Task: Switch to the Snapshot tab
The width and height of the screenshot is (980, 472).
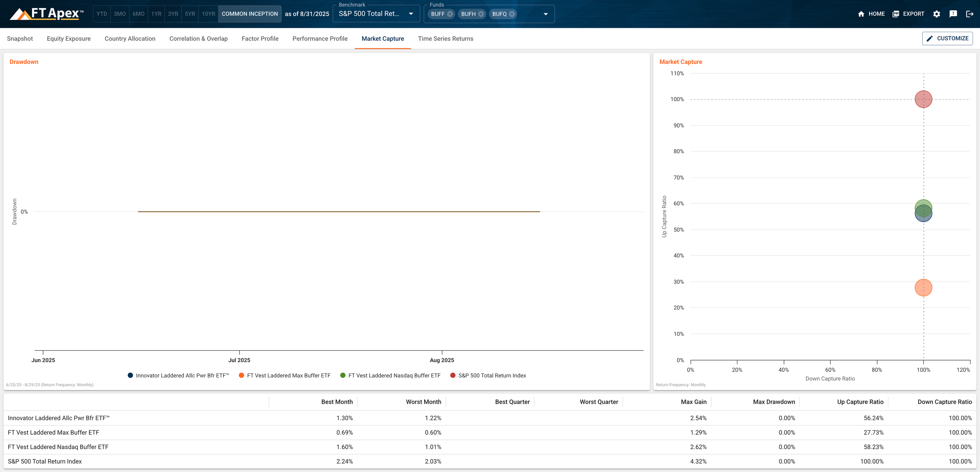Action: pyautogui.click(x=19, y=38)
